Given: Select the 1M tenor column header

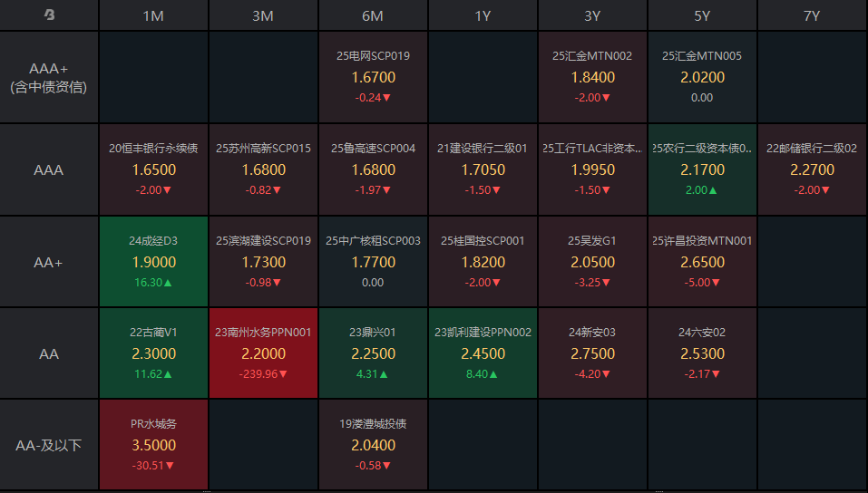Looking at the screenshot, I should (153, 15).
